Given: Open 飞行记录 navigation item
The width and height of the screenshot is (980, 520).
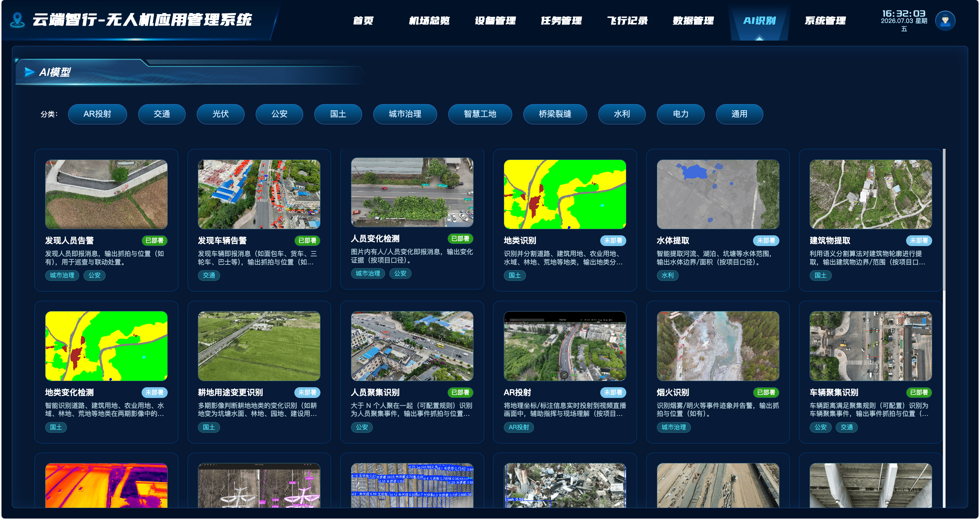Looking at the screenshot, I should [627, 21].
